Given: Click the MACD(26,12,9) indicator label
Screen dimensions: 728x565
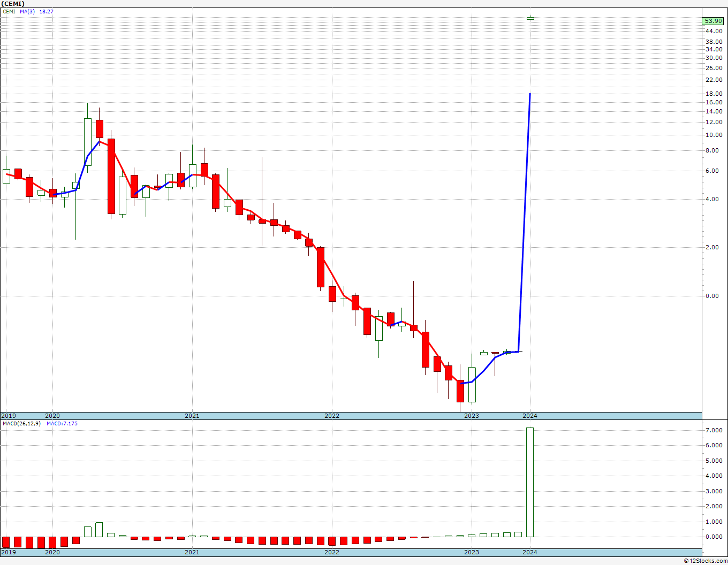Looking at the screenshot, I should pos(21,424).
